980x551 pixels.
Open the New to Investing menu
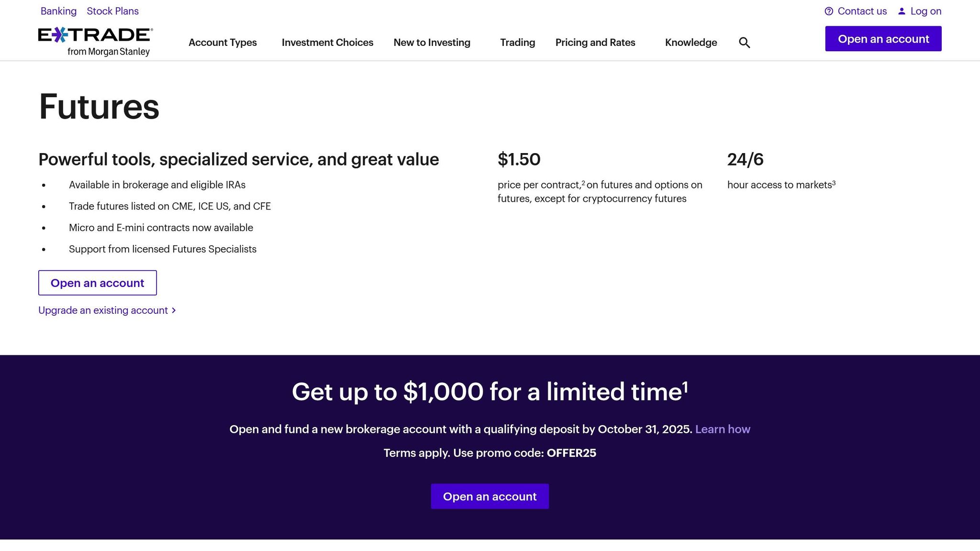432,43
